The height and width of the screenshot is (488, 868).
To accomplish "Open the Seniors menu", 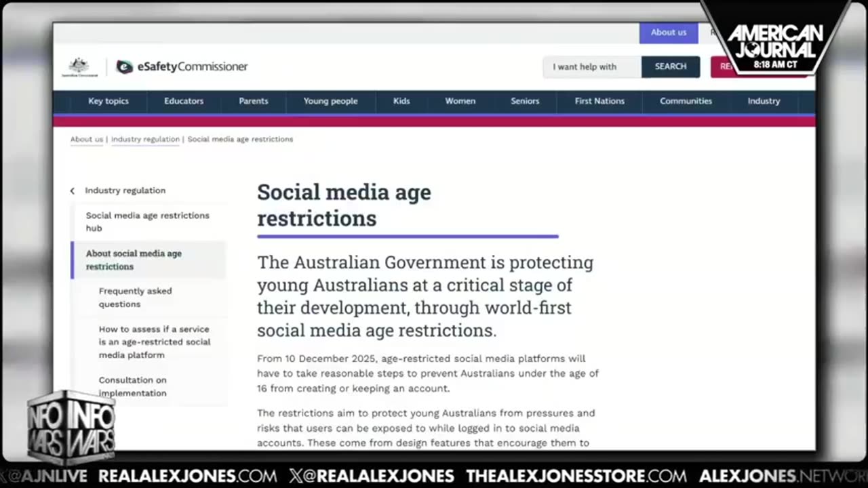I will 525,101.
